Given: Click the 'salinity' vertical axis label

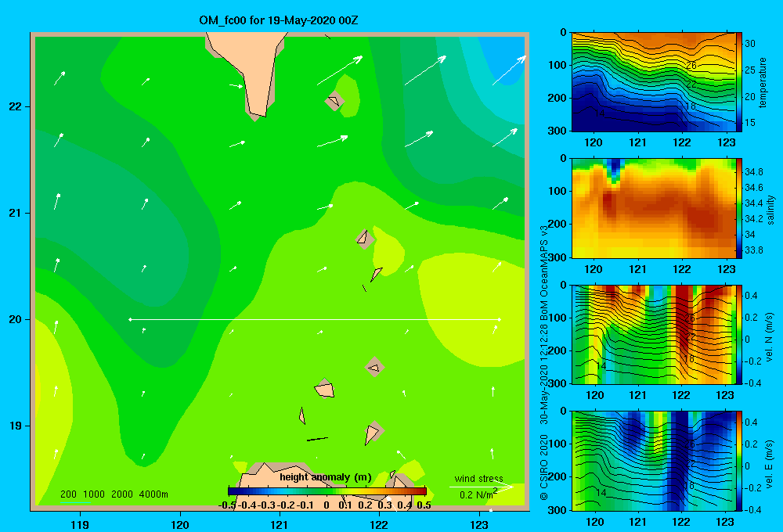Looking at the screenshot, I should click(x=770, y=210).
